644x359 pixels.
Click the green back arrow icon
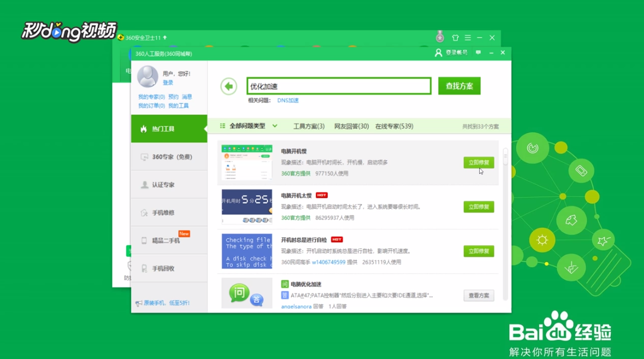click(229, 86)
